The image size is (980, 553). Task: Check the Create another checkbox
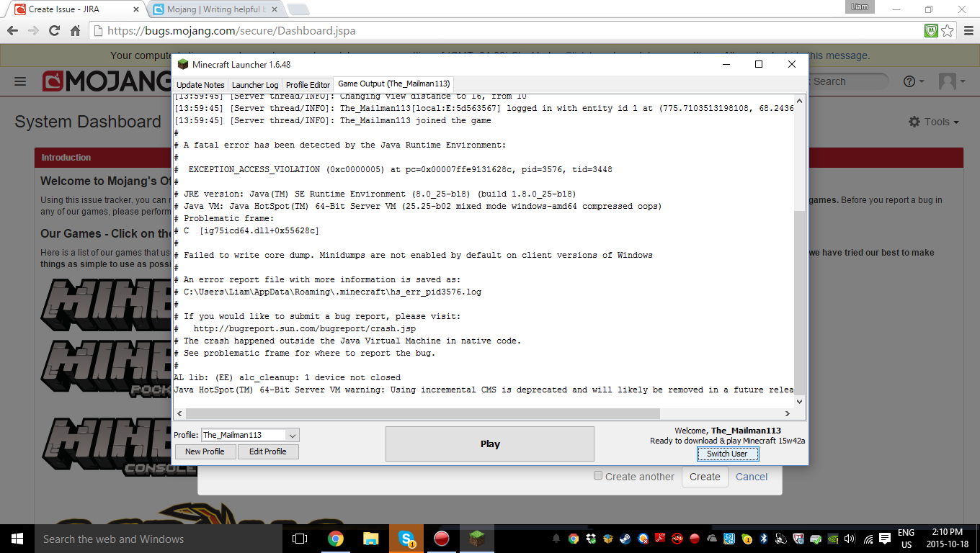(x=598, y=476)
